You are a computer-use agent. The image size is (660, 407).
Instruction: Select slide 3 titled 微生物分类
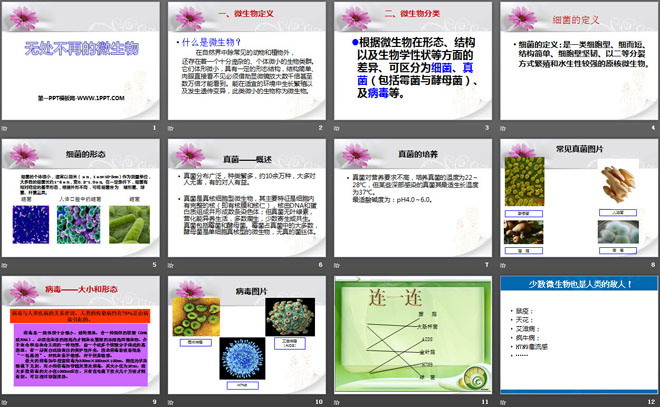(413, 61)
